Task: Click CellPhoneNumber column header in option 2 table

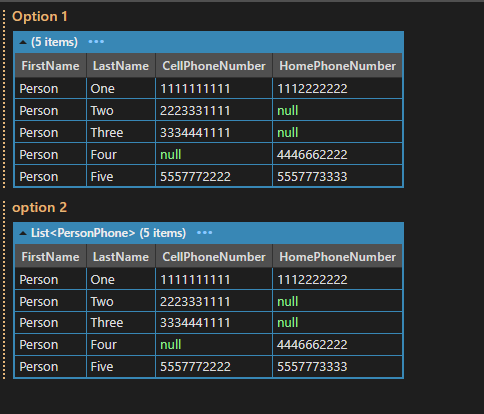Action: pyautogui.click(x=214, y=257)
